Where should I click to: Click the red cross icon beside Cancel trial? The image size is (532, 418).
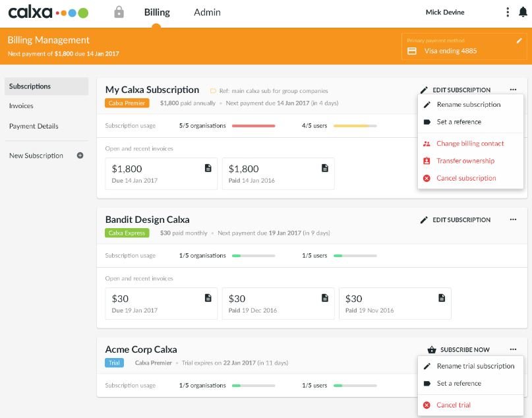[x=427, y=405]
